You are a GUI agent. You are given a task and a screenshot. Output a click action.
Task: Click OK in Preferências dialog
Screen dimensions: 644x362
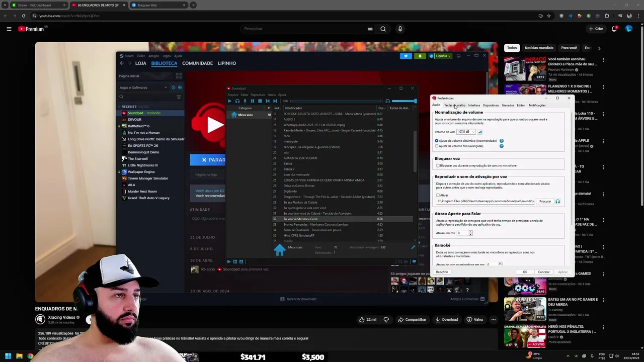click(x=525, y=272)
